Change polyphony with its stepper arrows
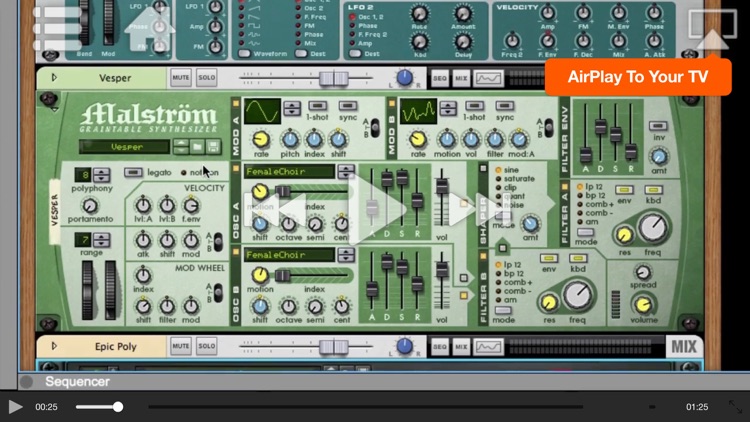This screenshot has height=422, width=750. 101,175
